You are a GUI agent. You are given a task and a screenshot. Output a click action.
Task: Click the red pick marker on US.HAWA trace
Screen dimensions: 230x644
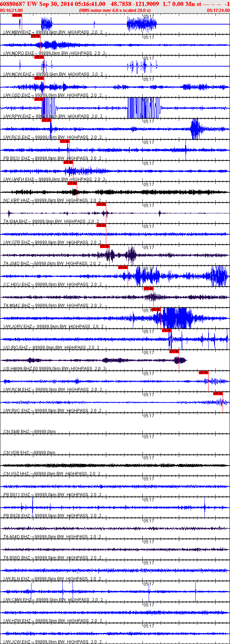[174, 352]
